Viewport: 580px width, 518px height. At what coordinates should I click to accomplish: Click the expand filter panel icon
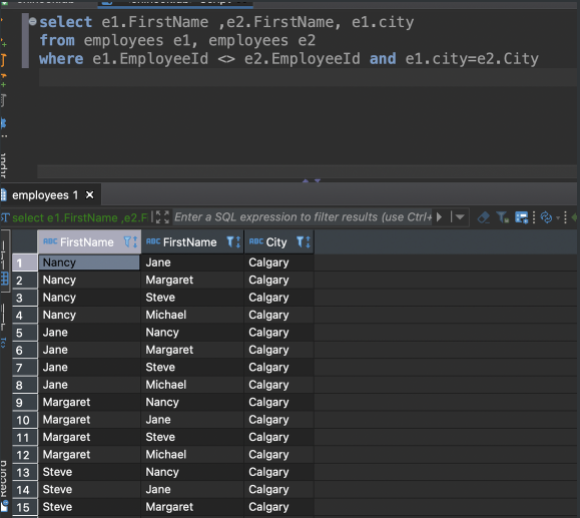162,217
